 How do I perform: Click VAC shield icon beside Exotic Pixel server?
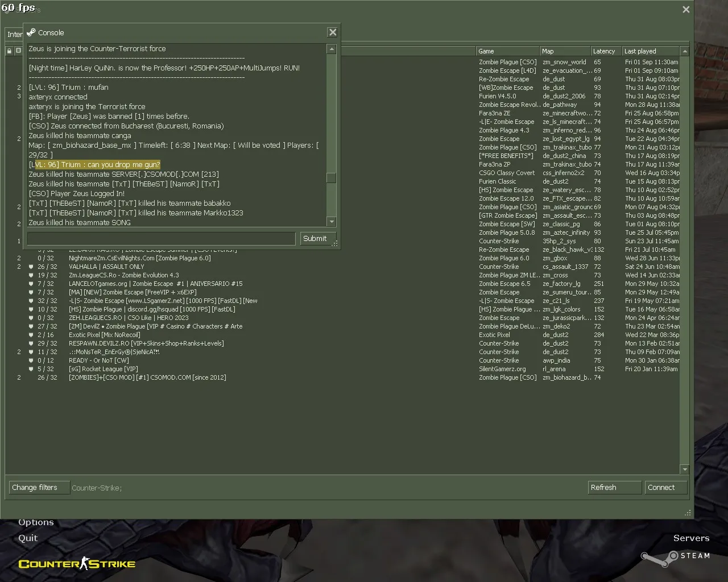31,335
